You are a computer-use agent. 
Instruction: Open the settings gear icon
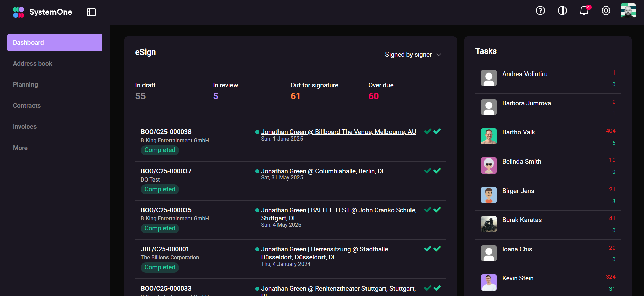(606, 11)
